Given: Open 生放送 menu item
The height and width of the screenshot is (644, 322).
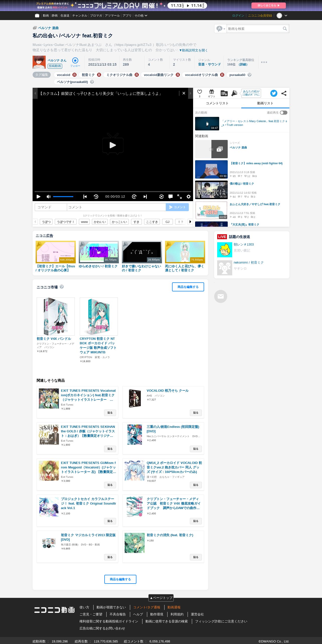Looking at the screenshot, I should click(x=65, y=16).
